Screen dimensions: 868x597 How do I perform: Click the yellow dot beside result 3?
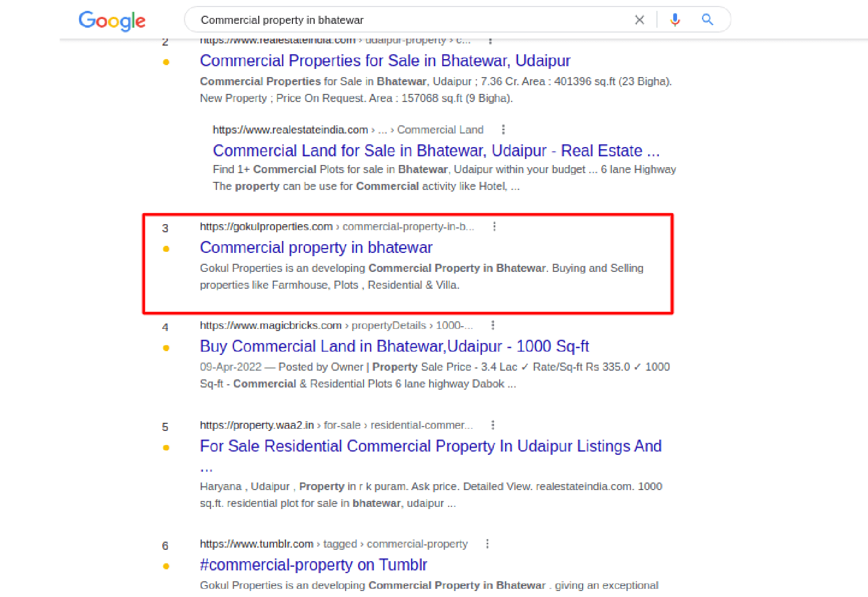tap(166, 249)
